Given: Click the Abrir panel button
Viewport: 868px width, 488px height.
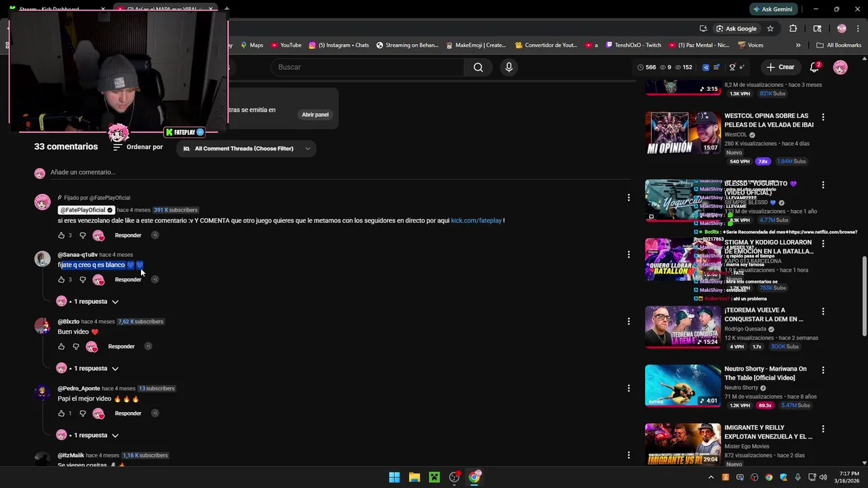Looking at the screenshot, I should 315,115.
